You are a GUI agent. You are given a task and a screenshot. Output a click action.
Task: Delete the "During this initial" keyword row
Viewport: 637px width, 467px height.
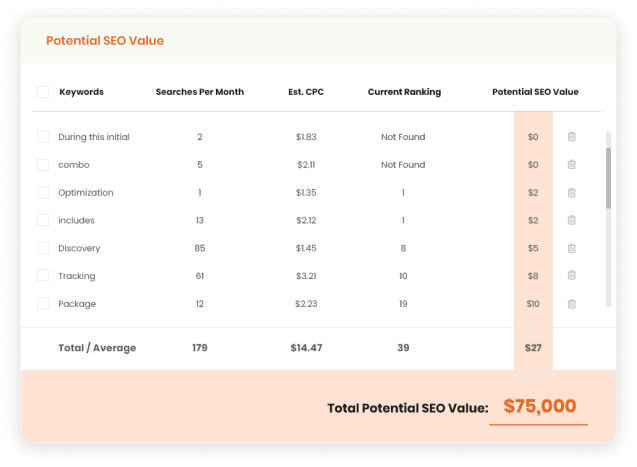click(572, 137)
